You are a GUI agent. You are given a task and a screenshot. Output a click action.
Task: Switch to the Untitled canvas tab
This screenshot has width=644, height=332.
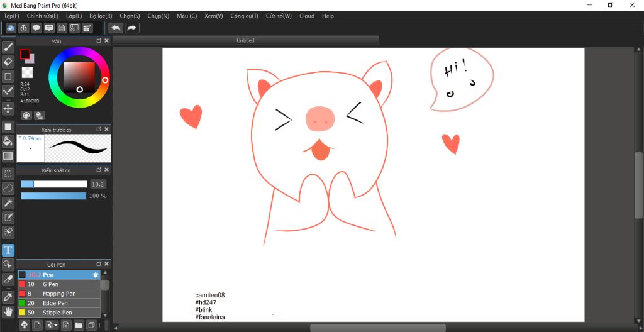point(246,40)
